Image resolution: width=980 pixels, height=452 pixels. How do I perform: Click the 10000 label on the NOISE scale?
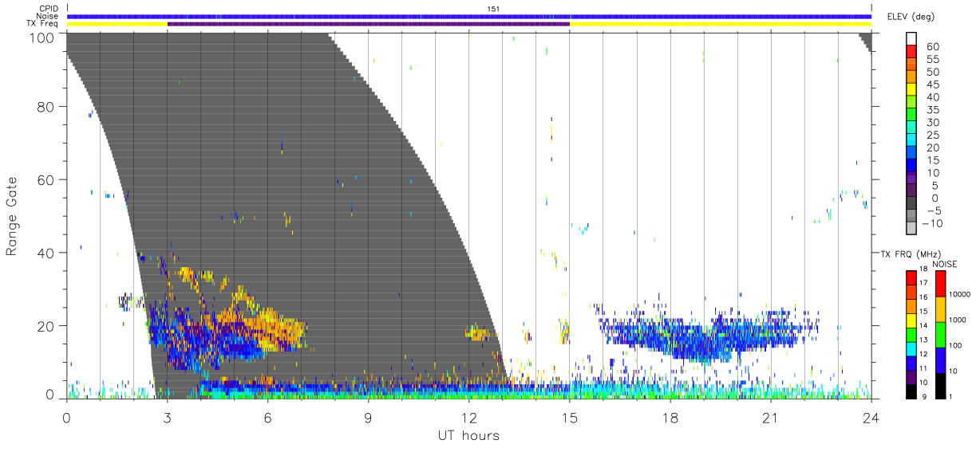point(958,294)
